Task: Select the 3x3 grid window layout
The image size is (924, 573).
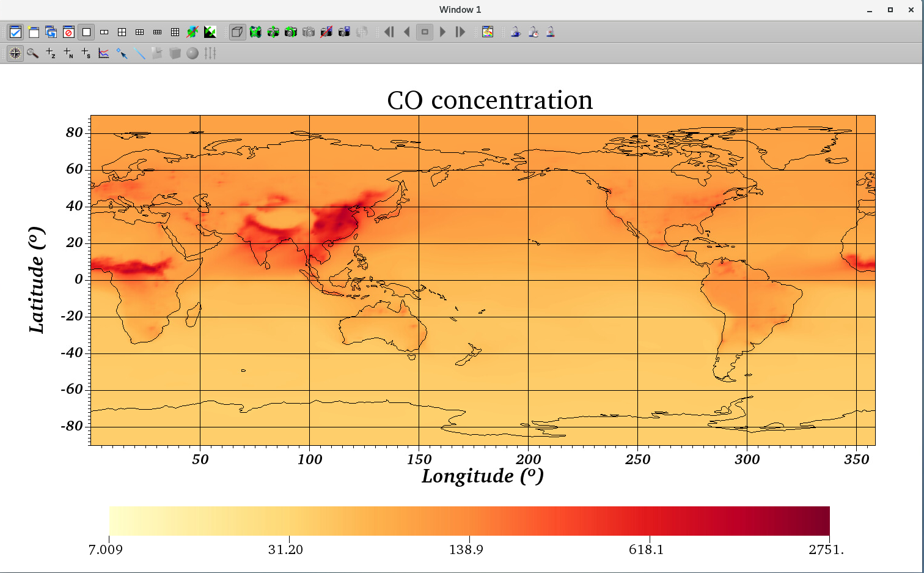Action: pos(175,32)
